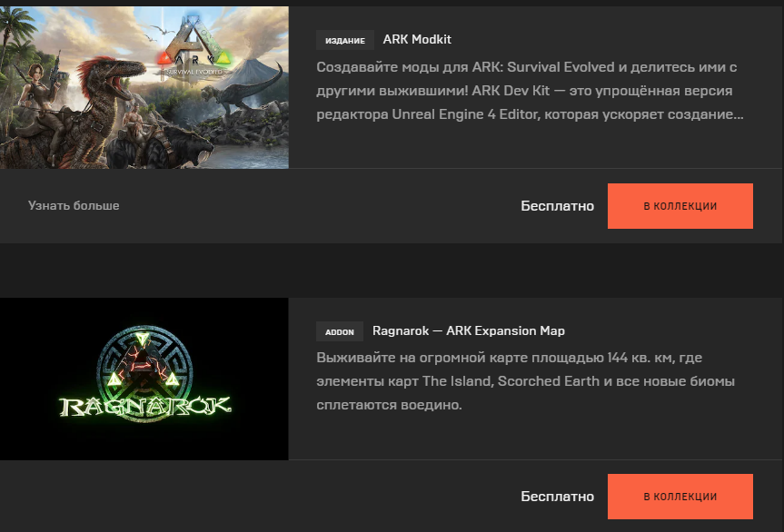Open the ARK Modkit title

[417, 39]
